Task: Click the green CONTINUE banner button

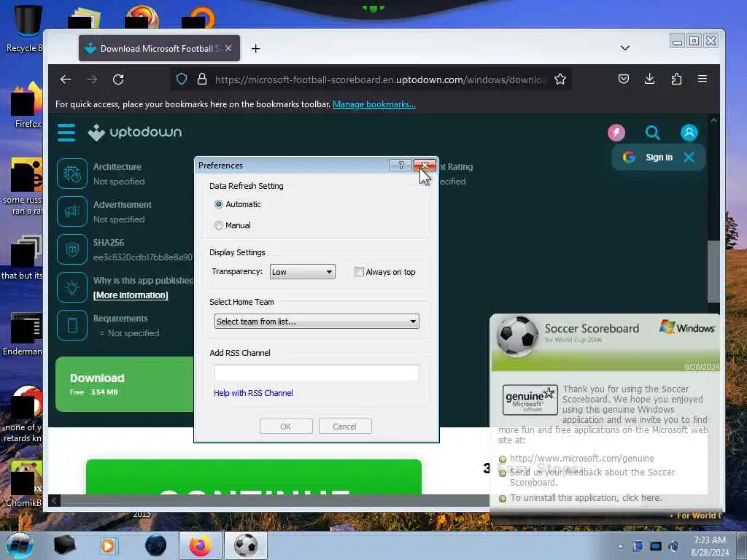Action: (253, 477)
